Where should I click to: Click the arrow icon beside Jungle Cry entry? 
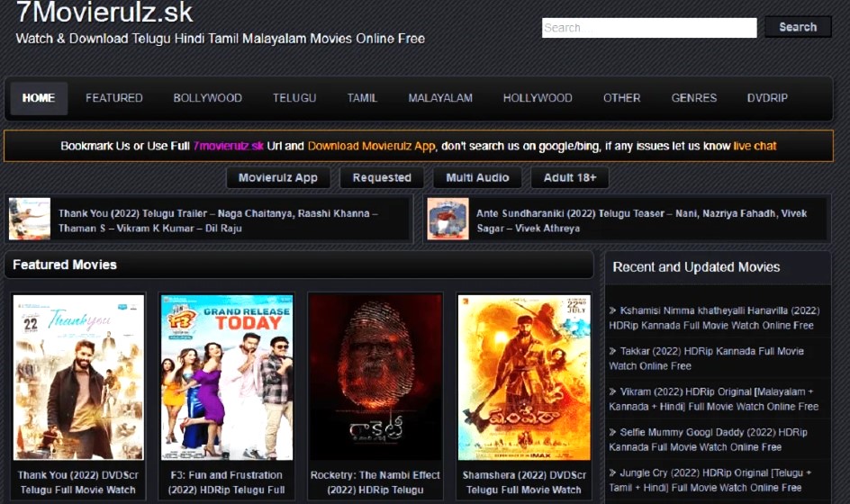point(612,473)
